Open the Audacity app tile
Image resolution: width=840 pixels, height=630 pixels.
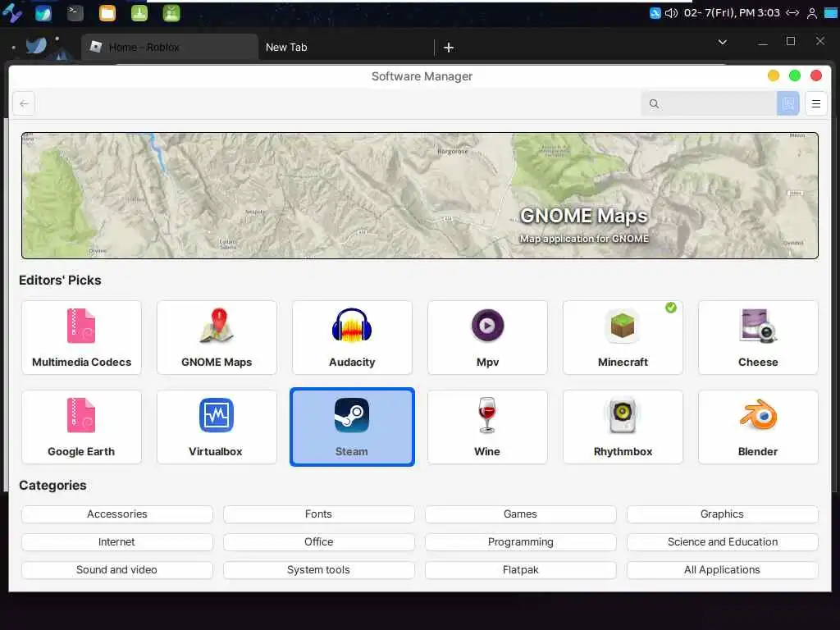click(x=352, y=337)
